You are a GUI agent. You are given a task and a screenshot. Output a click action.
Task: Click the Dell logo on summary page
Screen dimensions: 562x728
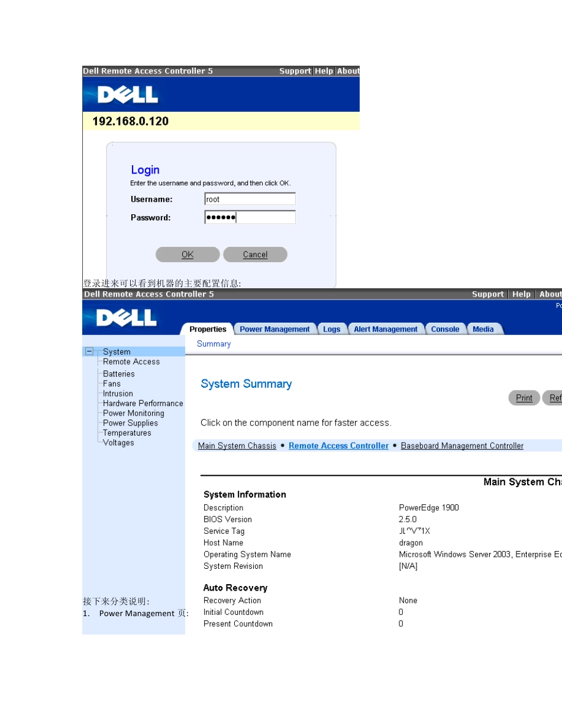pos(127,318)
